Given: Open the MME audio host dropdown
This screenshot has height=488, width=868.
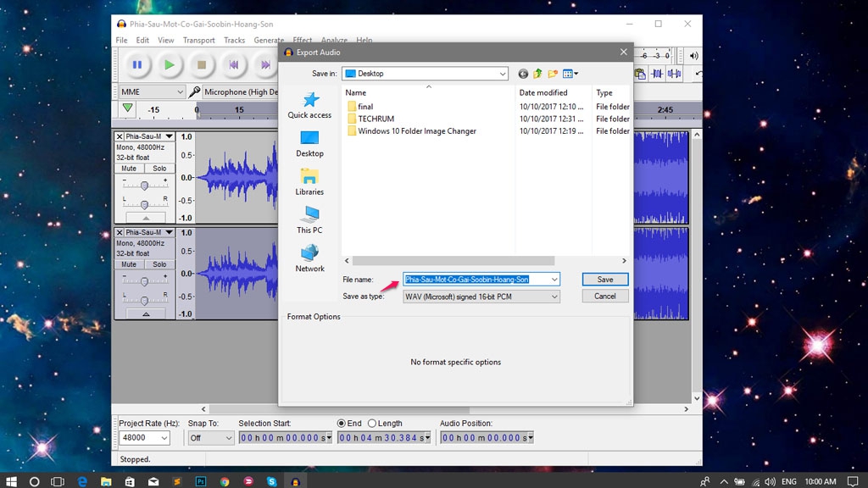Looking at the screenshot, I should pos(152,91).
